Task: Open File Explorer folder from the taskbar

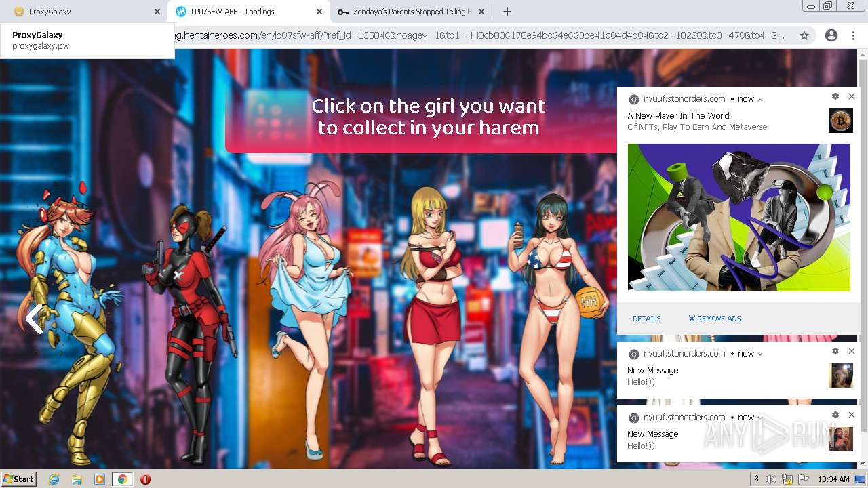Action: point(77,479)
